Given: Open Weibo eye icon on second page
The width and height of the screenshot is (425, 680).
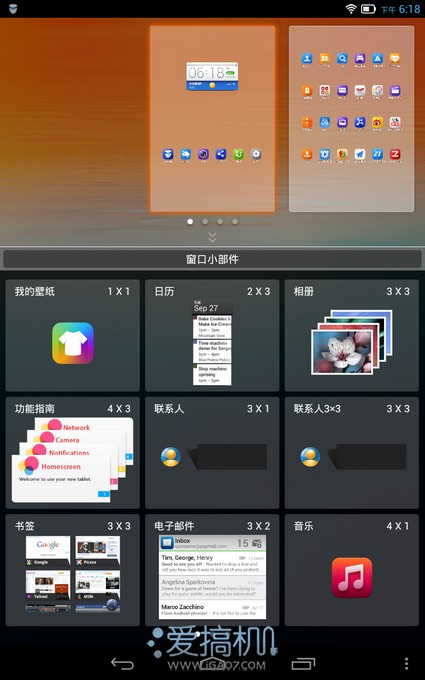Looking at the screenshot, I should [377, 122].
